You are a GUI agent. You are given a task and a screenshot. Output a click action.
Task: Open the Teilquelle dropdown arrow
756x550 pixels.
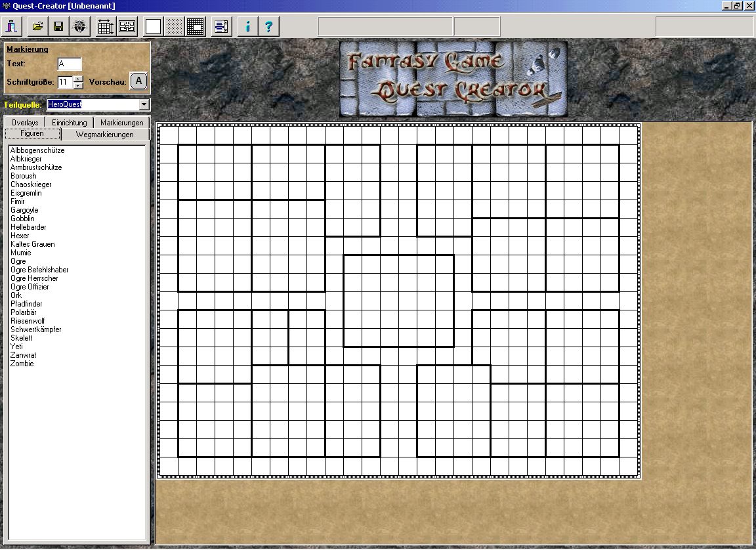[144, 104]
